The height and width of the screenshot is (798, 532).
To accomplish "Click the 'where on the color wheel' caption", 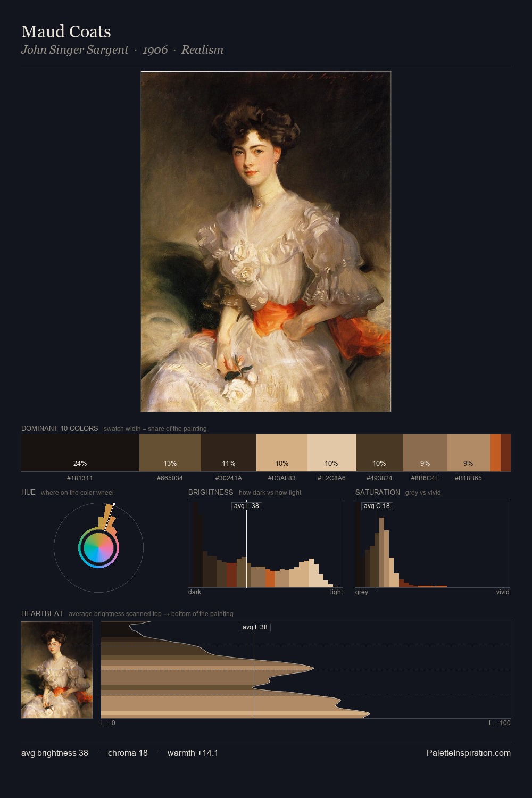I will [77, 492].
